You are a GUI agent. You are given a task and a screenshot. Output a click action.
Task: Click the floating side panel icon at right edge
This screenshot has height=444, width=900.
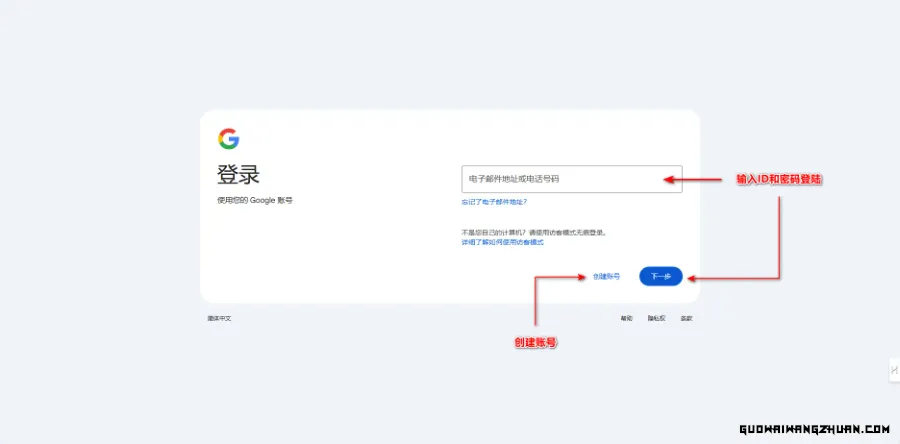coord(894,369)
